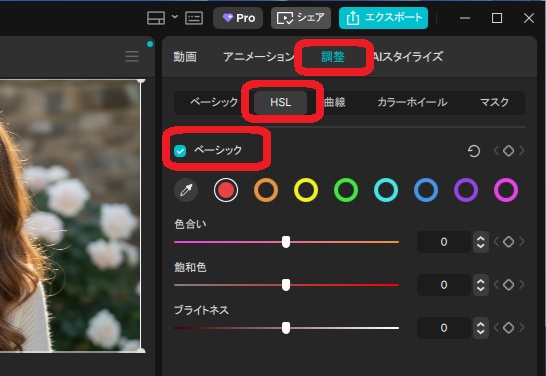The height and width of the screenshot is (376, 546).
Task: Select the 曲線 sub-tab
Action: [335, 102]
